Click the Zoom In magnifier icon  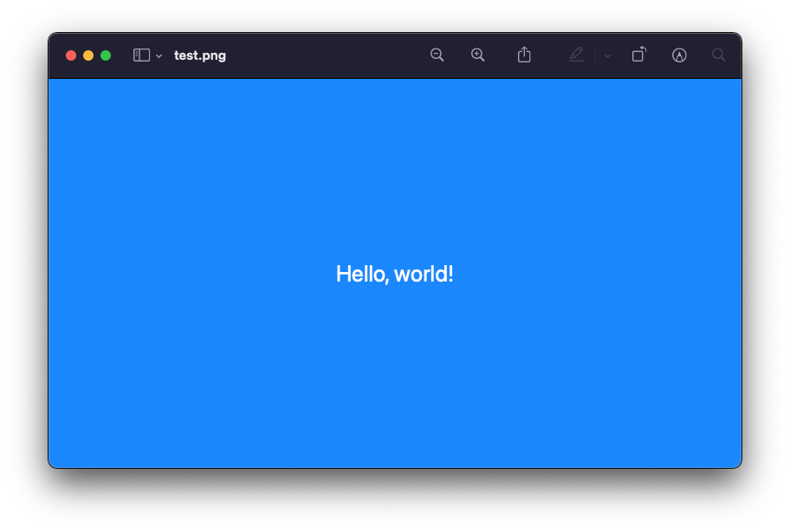pyautogui.click(x=477, y=55)
